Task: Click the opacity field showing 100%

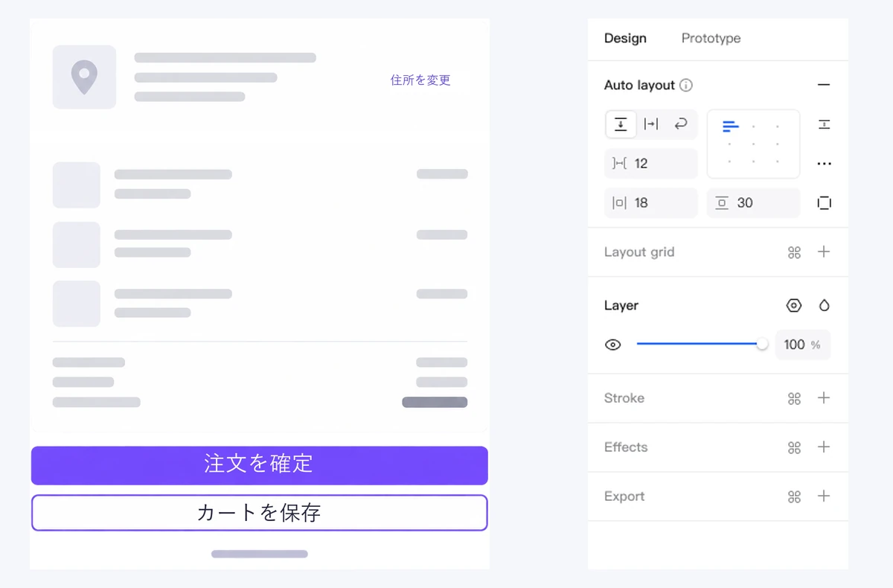Action: (802, 345)
